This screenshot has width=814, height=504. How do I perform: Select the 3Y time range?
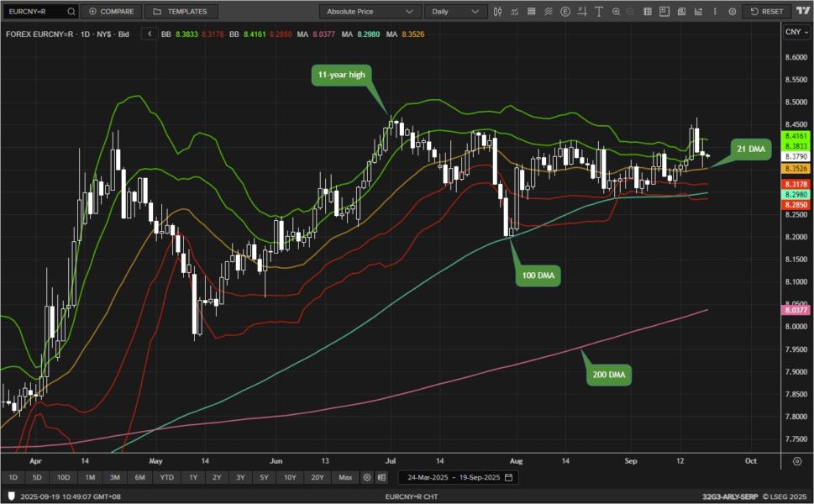[x=240, y=477]
